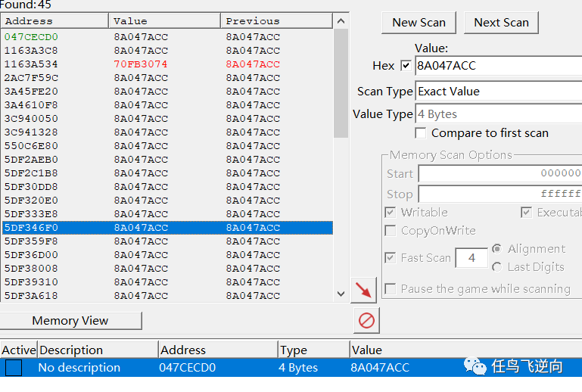Open the Scan Type dropdown
The height and width of the screenshot is (392, 582).
coord(499,92)
